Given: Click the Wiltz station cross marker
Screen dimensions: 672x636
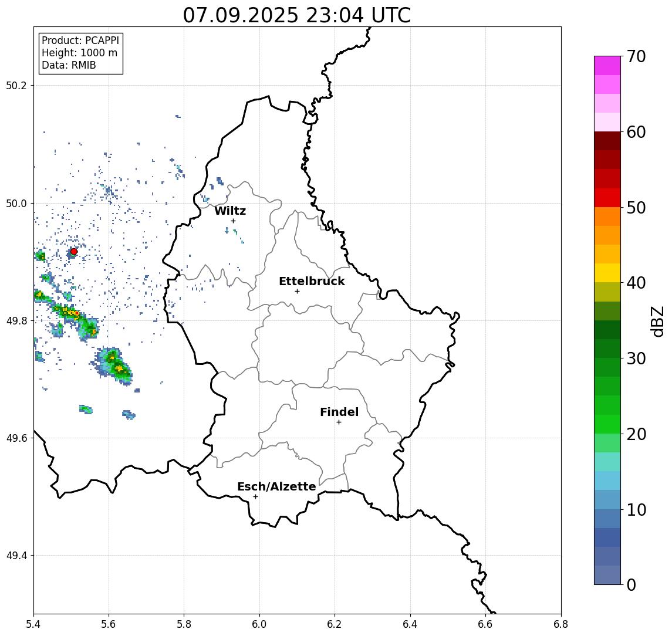Looking at the screenshot, I should [x=233, y=221].
